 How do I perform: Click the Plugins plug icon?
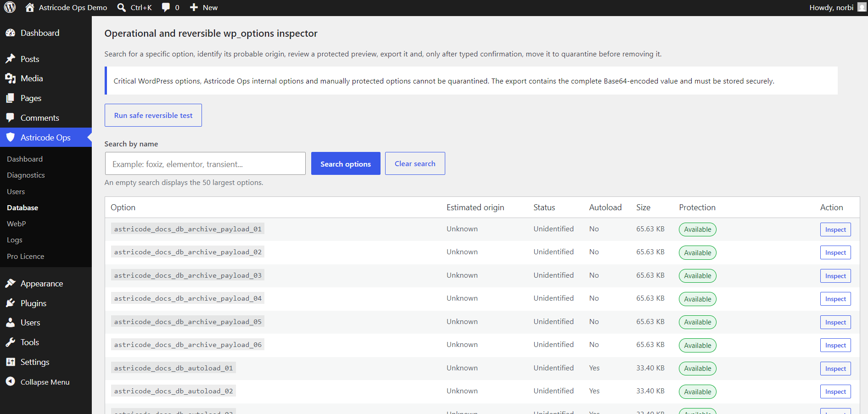[x=10, y=303]
